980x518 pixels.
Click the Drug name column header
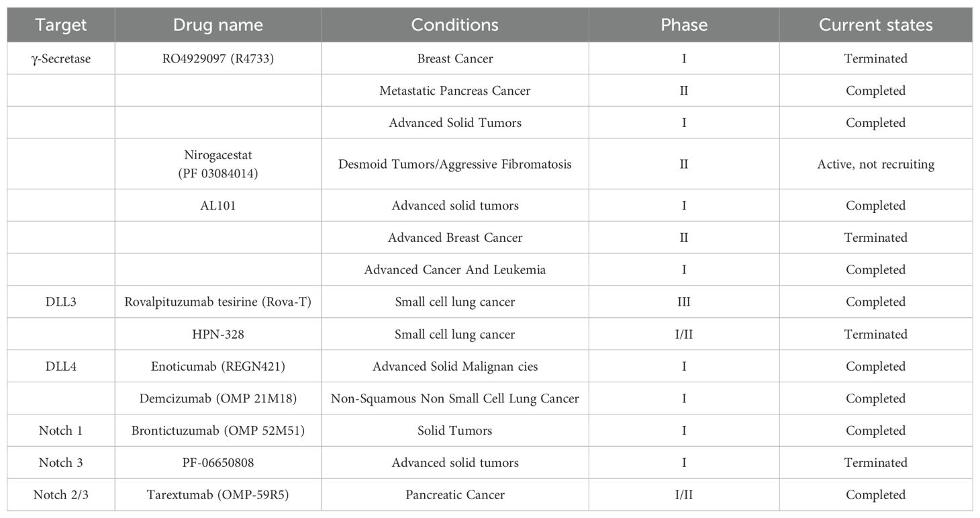(x=218, y=26)
